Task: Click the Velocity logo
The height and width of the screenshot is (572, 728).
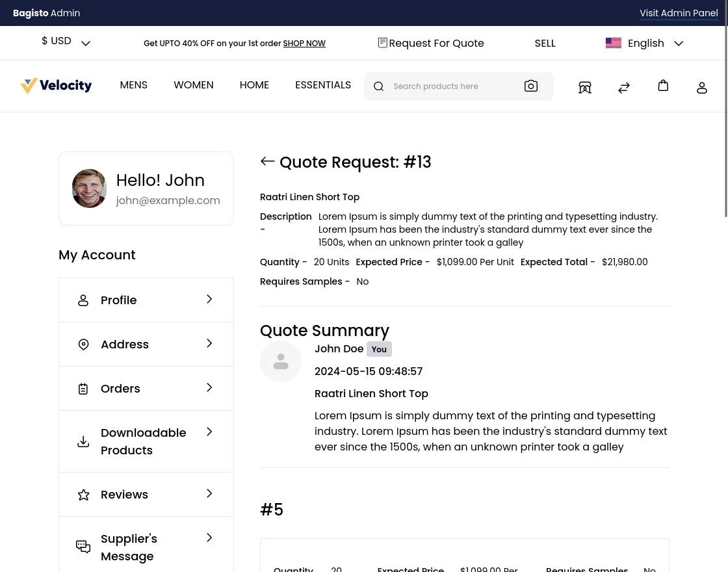Action: [x=56, y=86]
